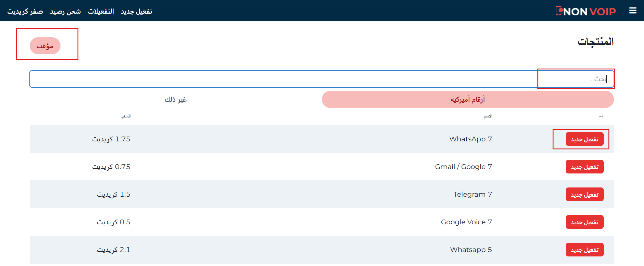Open the hamburger menu icon

click(x=633, y=11)
